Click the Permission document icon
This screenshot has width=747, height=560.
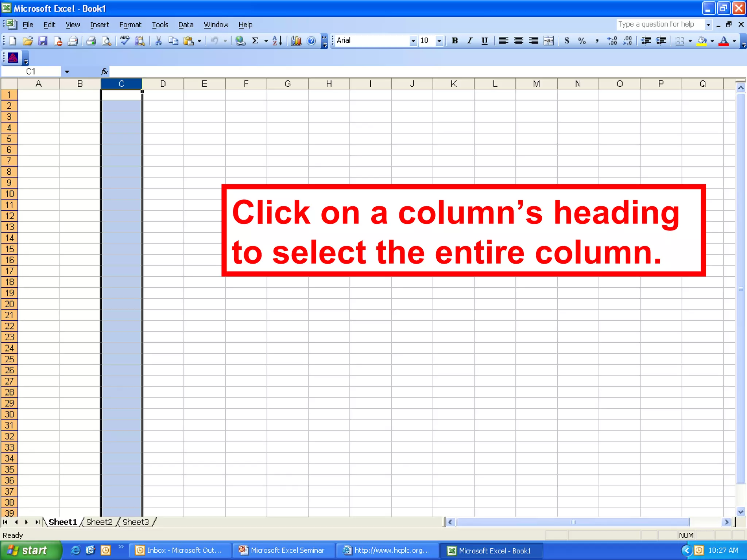tap(58, 41)
